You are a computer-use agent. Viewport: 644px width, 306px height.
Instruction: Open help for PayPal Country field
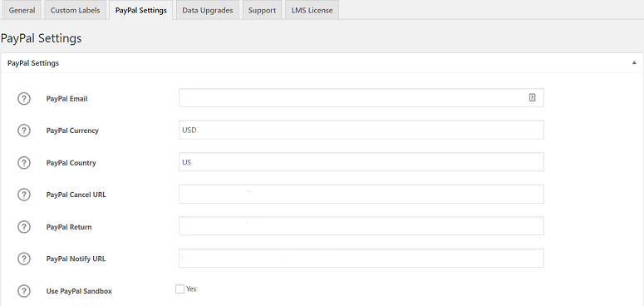pyautogui.click(x=24, y=163)
